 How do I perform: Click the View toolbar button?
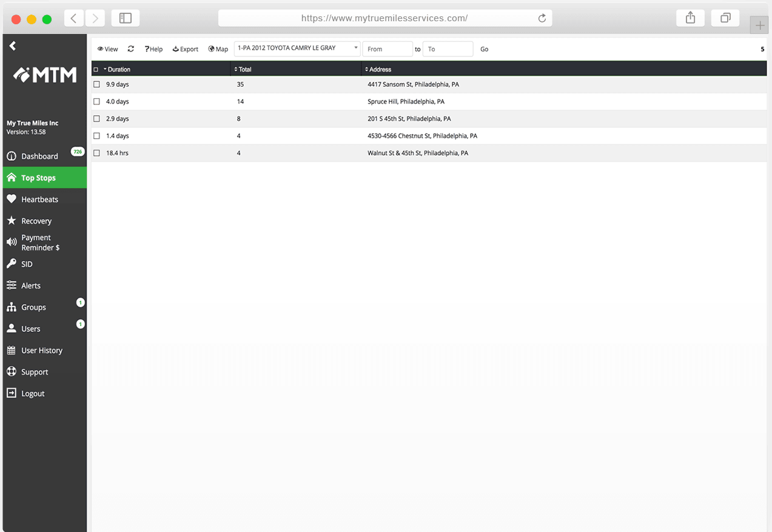[108, 49]
